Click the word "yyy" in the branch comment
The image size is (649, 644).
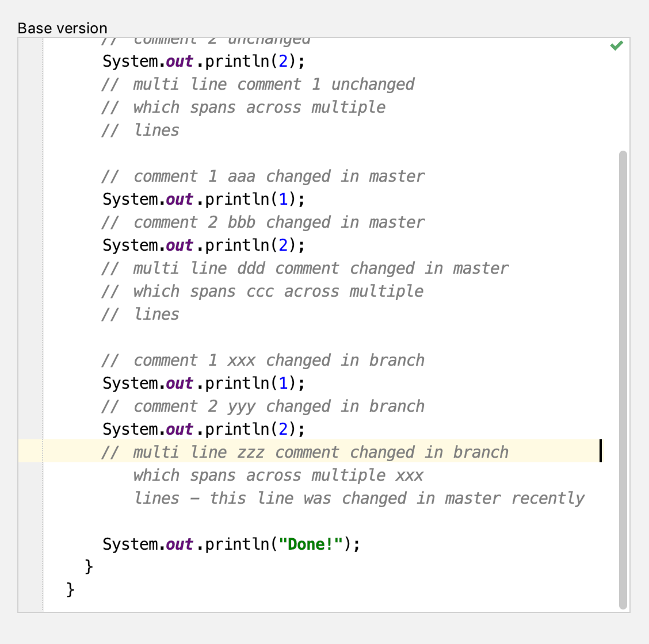(x=241, y=407)
